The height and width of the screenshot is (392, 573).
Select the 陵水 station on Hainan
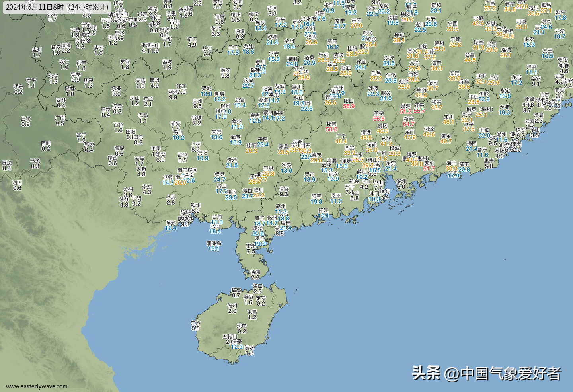point(249,347)
